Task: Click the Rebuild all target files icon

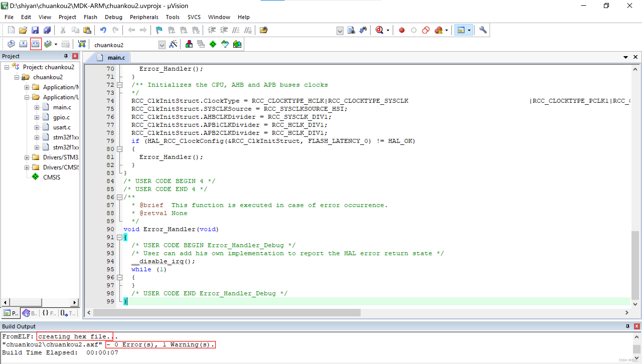Action: click(x=36, y=44)
